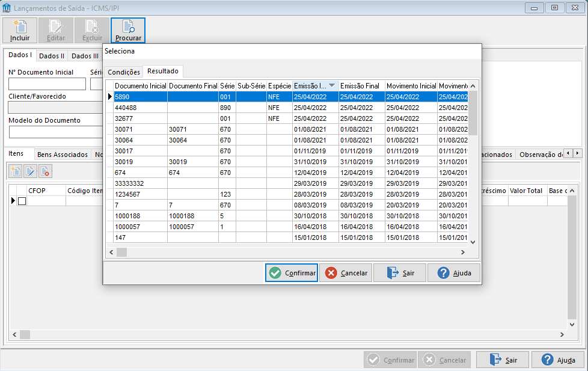The image size is (588, 371).
Task: Click the Sub-Série column header
Action: (x=251, y=86)
